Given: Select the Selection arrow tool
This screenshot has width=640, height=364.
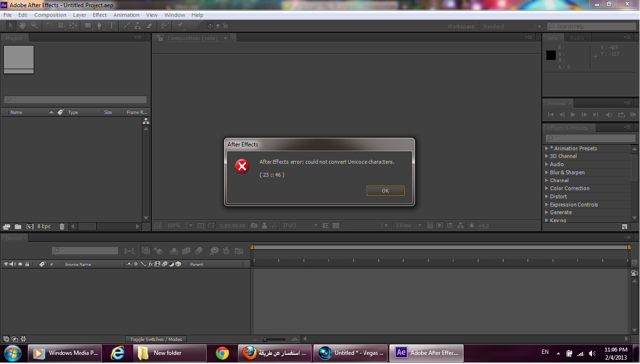Looking at the screenshot, I should tap(11, 25).
